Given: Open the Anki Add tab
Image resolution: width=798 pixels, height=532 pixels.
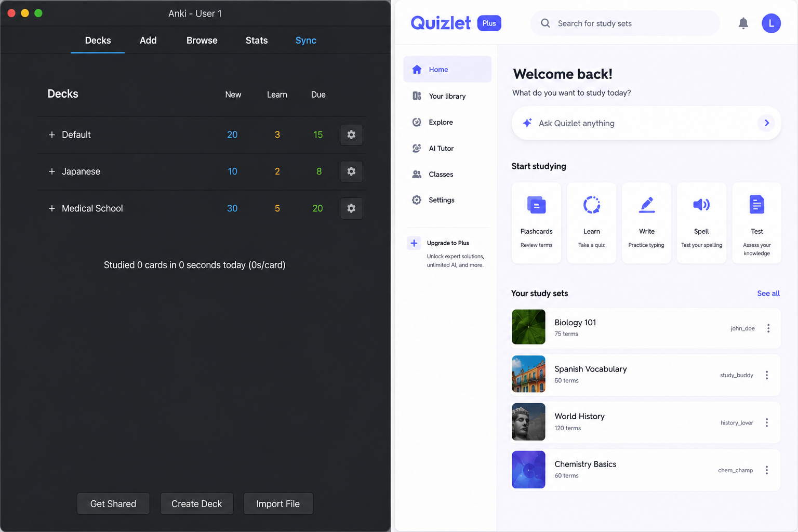Looking at the screenshot, I should pyautogui.click(x=148, y=41).
